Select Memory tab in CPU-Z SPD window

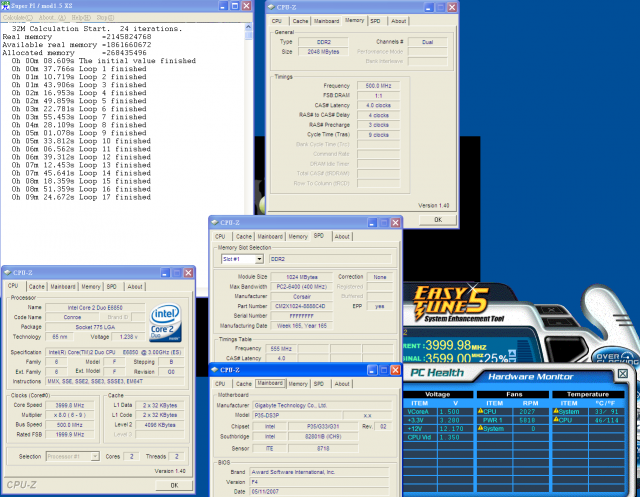coord(298,236)
